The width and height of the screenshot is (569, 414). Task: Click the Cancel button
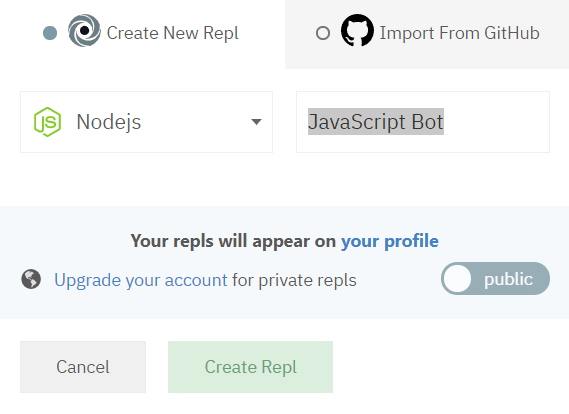tap(83, 367)
